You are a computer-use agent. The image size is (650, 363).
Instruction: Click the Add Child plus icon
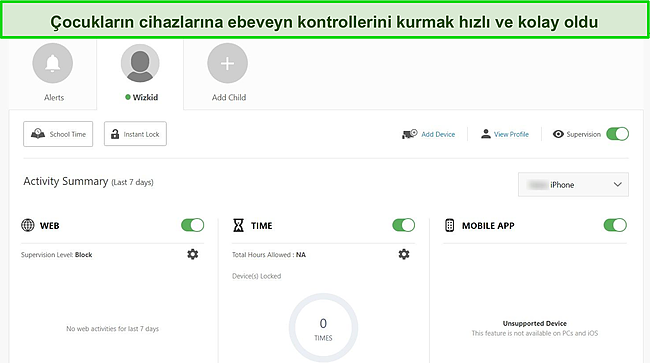[x=228, y=63]
